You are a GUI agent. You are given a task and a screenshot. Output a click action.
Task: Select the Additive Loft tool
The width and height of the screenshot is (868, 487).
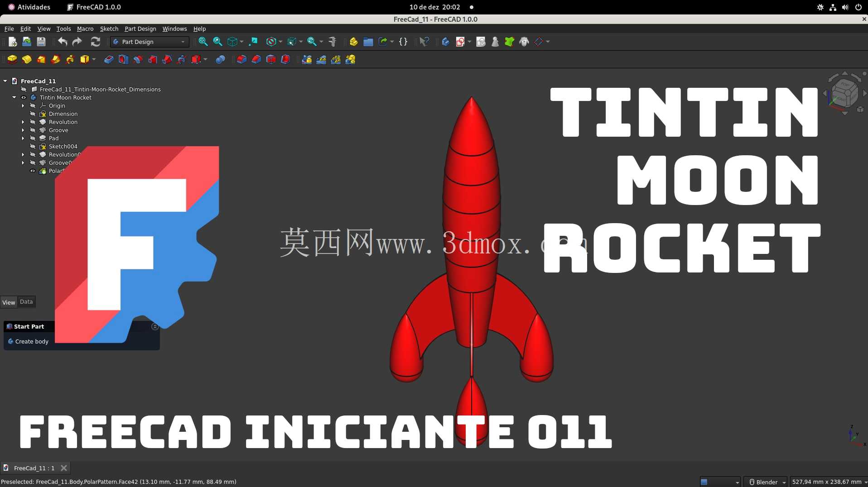click(x=41, y=59)
